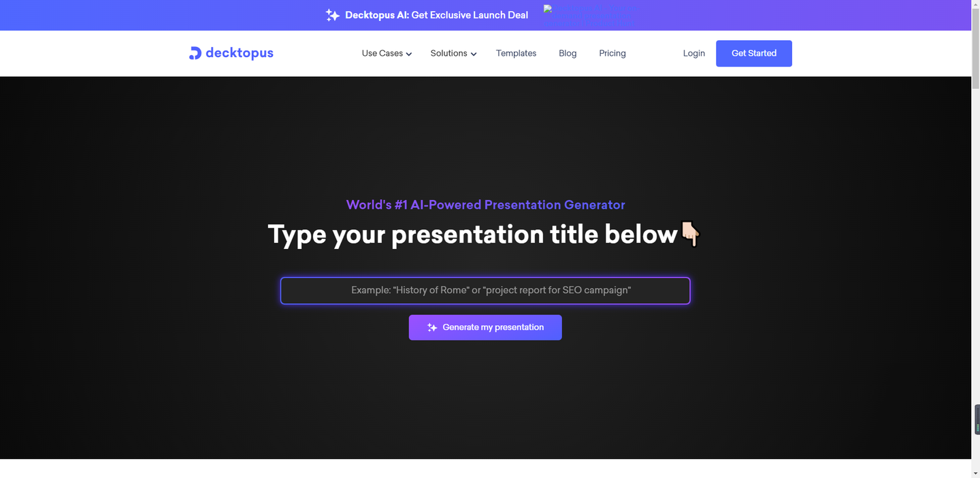Click the Login link

(693, 53)
